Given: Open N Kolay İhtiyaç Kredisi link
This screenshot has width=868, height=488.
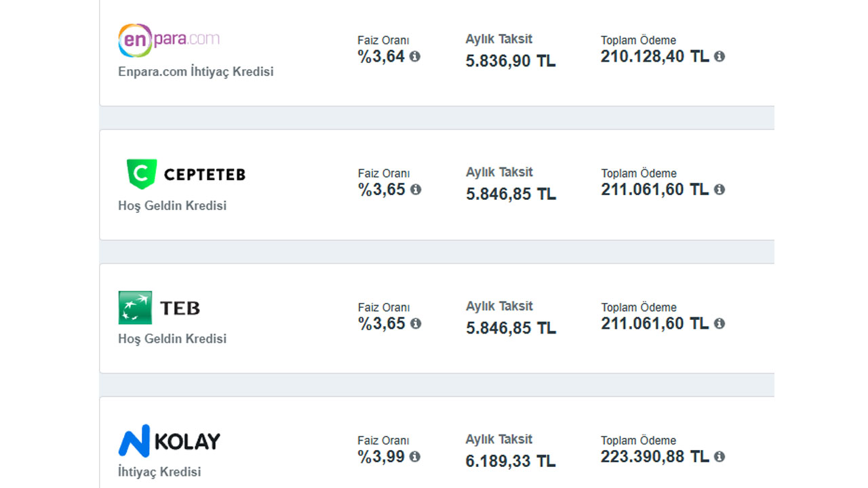Looking at the screenshot, I should [x=159, y=472].
